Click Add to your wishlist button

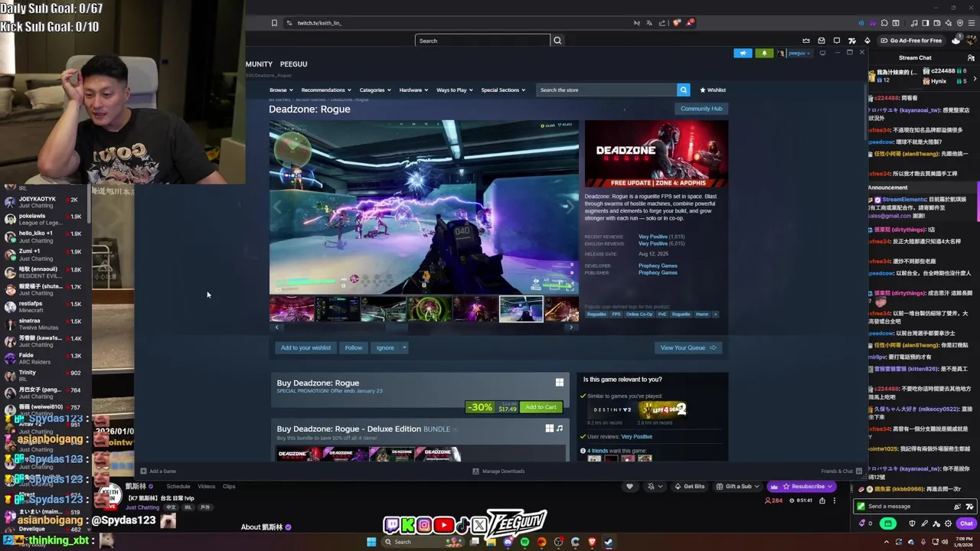click(x=305, y=347)
